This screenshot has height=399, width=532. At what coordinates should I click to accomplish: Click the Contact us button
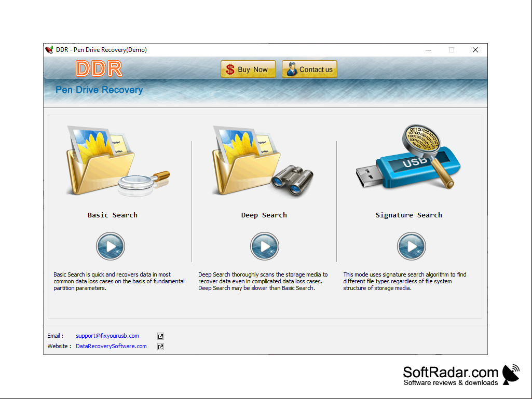(309, 69)
